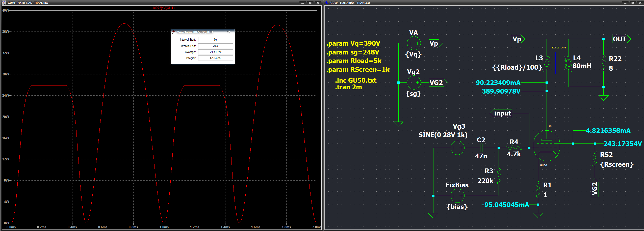Select the .tran 2m simulation directive

click(x=348, y=87)
